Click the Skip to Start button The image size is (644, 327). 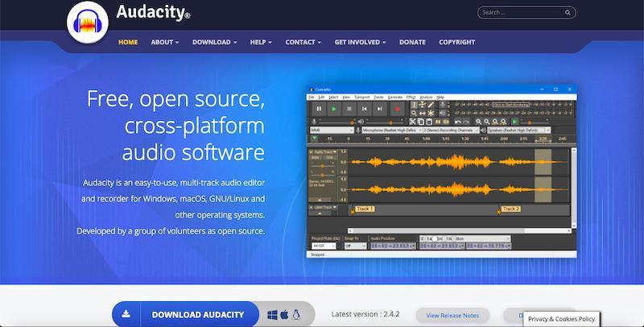[365, 109]
